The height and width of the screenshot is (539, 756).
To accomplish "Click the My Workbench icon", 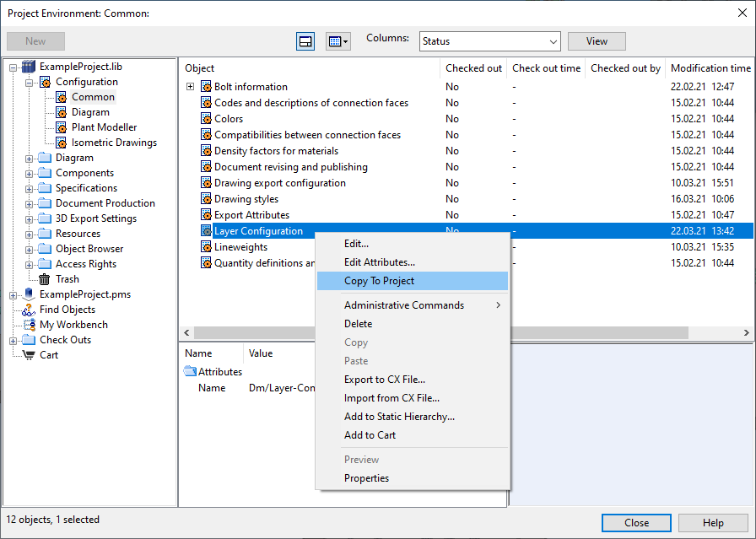I will point(29,325).
